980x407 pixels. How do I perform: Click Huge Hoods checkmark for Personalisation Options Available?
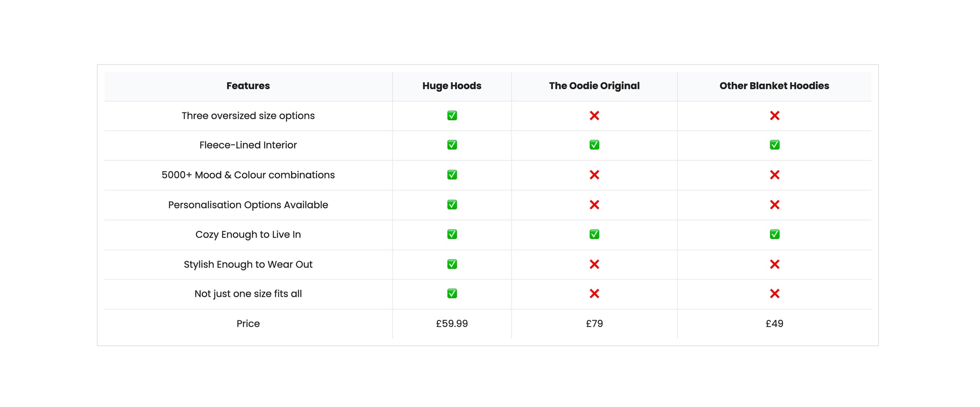[452, 205]
